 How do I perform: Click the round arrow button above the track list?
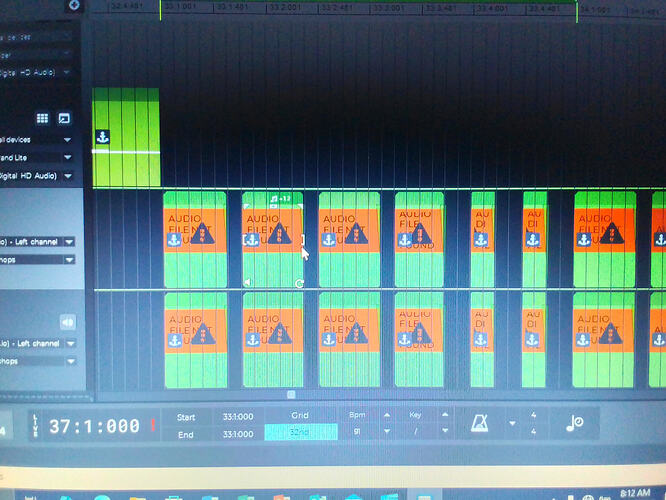coord(74,5)
